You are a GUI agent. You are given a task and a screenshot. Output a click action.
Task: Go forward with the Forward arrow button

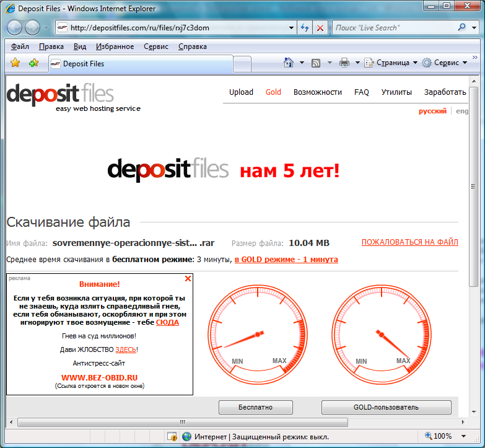click(32, 28)
